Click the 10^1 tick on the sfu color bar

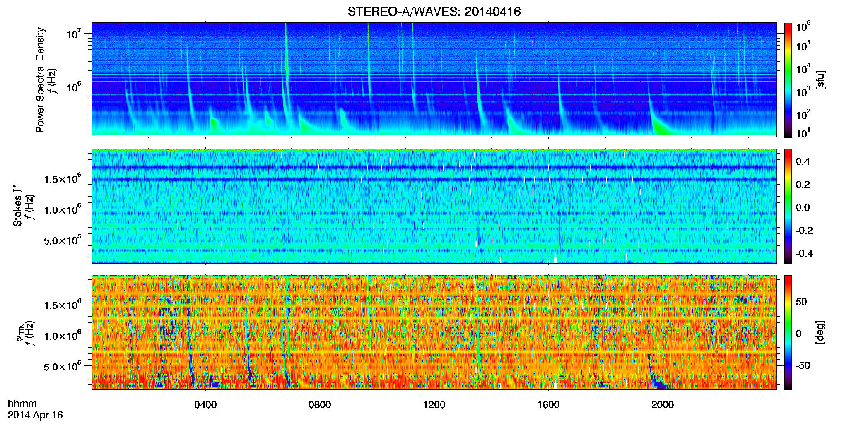[803, 133]
